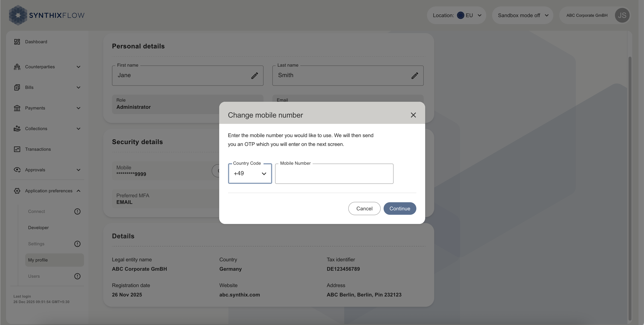Click the Last login timestamp
The image size is (644, 325).
[42, 302]
